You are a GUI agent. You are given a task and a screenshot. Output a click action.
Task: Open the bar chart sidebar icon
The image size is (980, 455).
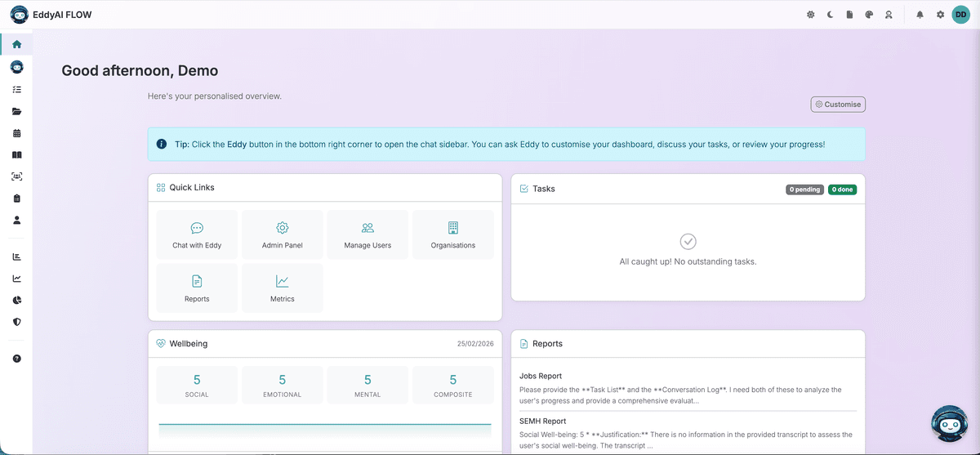pos(16,256)
